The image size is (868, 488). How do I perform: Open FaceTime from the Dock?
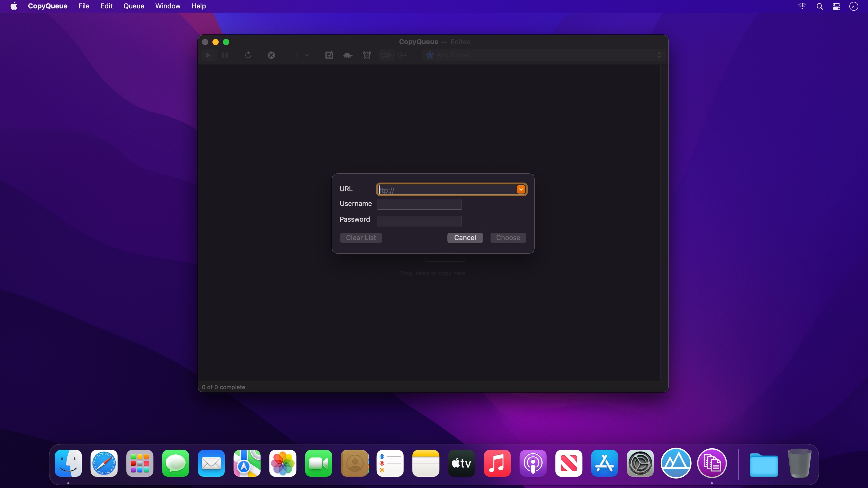pyautogui.click(x=318, y=463)
